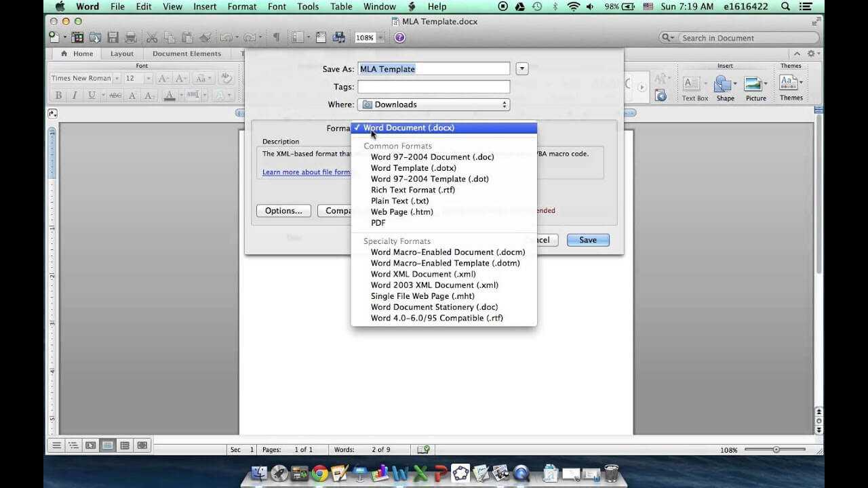Toggle Bold formatting in the ribbon
This screenshot has height=488, width=868.
point(58,96)
